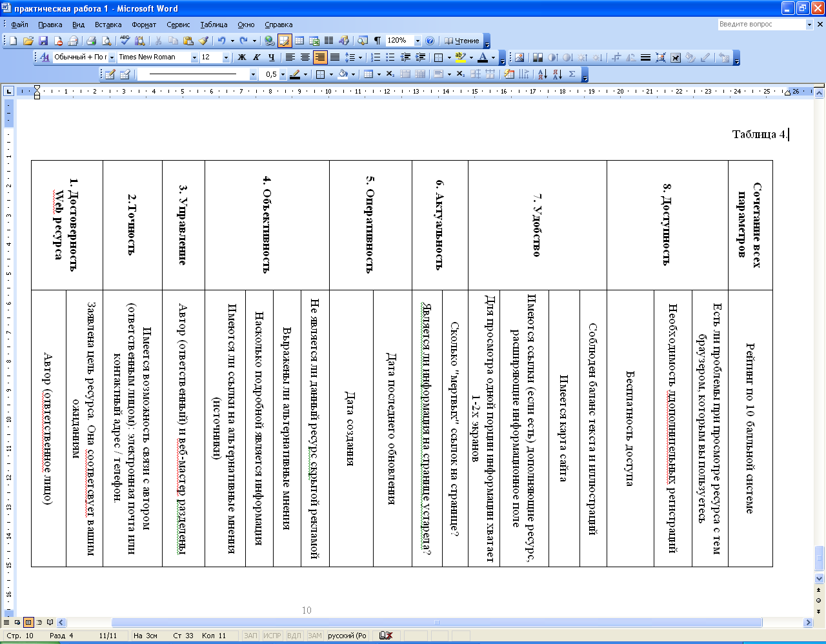The image size is (826, 644).
Task: Align text to the left
Action: point(290,57)
